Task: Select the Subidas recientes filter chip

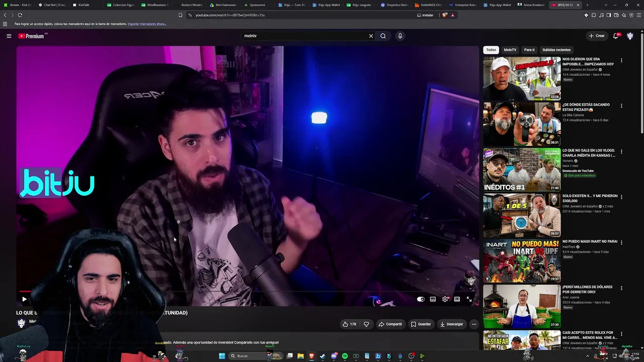Action: point(556,50)
